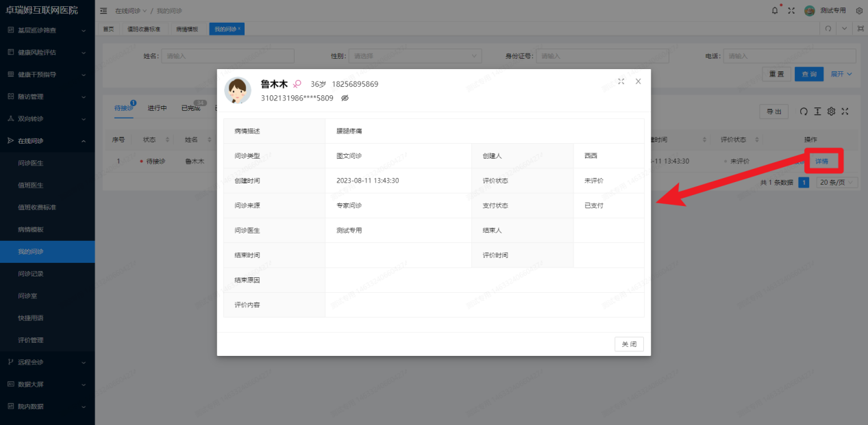The height and width of the screenshot is (425, 868).
Task: Expand more filters with 展开
Action: click(841, 74)
